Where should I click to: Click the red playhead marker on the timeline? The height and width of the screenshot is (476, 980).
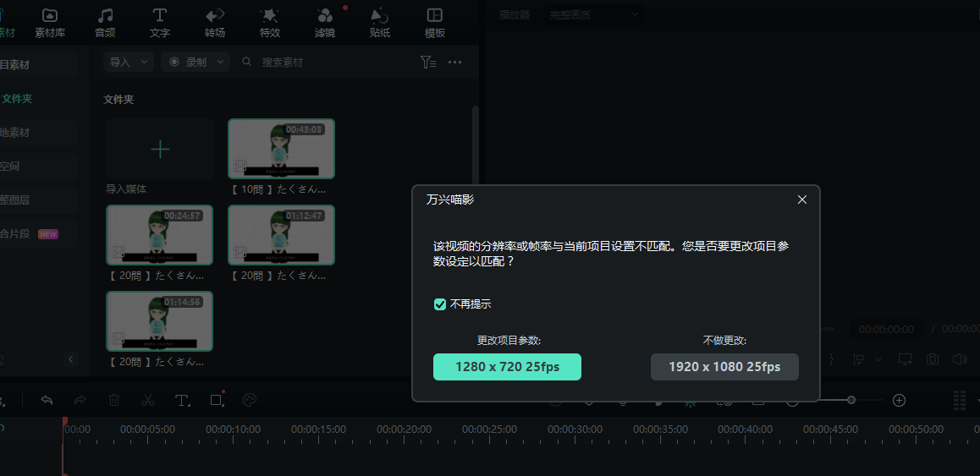tap(64, 422)
